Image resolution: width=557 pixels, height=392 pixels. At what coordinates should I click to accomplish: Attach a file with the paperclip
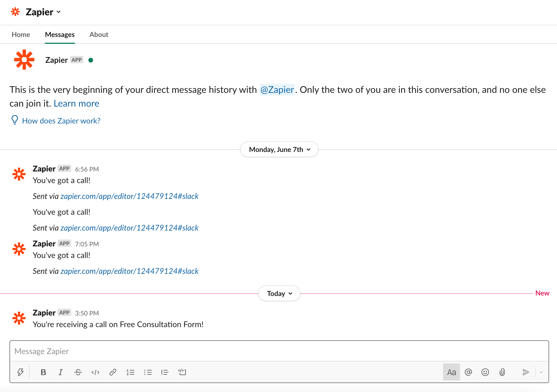pyautogui.click(x=502, y=372)
